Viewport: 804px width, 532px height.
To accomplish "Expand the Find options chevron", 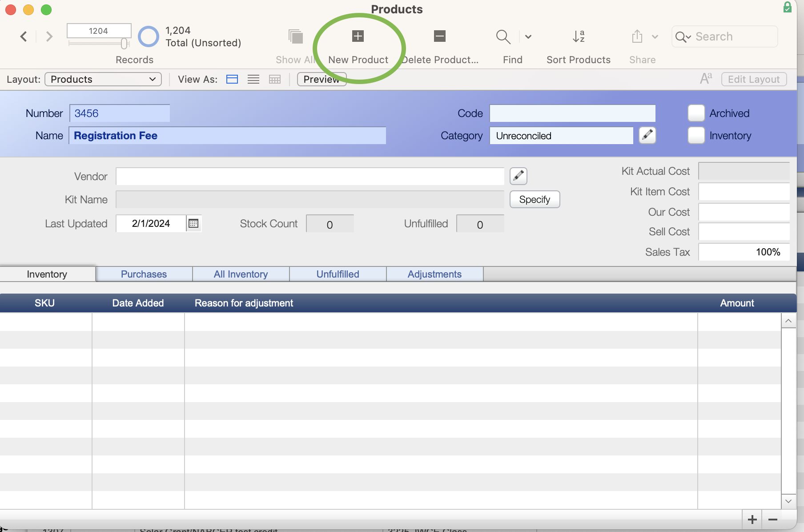I will pyautogui.click(x=528, y=37).
